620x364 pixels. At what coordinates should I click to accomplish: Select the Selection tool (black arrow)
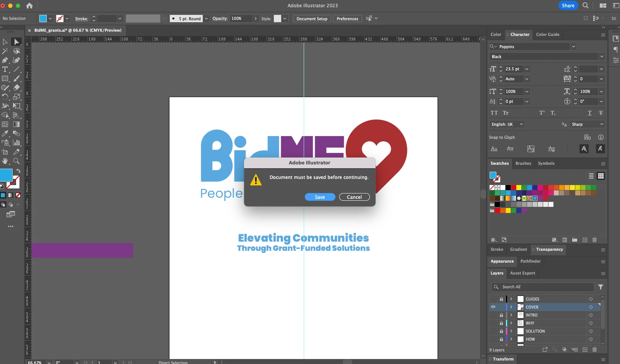tap(5, 42)
